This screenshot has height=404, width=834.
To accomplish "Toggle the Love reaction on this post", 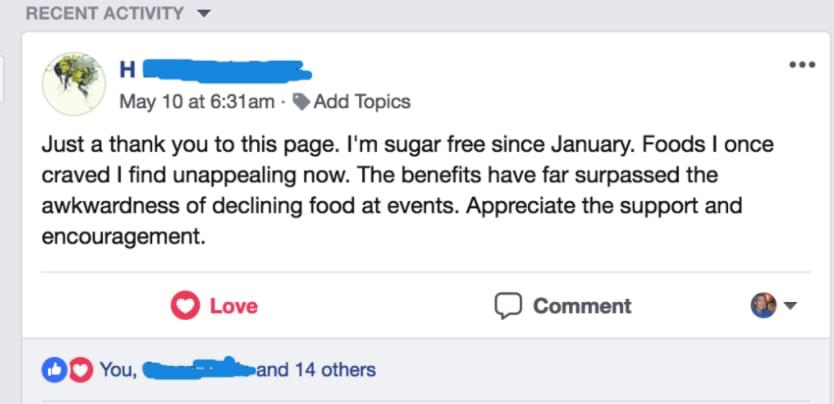I will (214, 306).
